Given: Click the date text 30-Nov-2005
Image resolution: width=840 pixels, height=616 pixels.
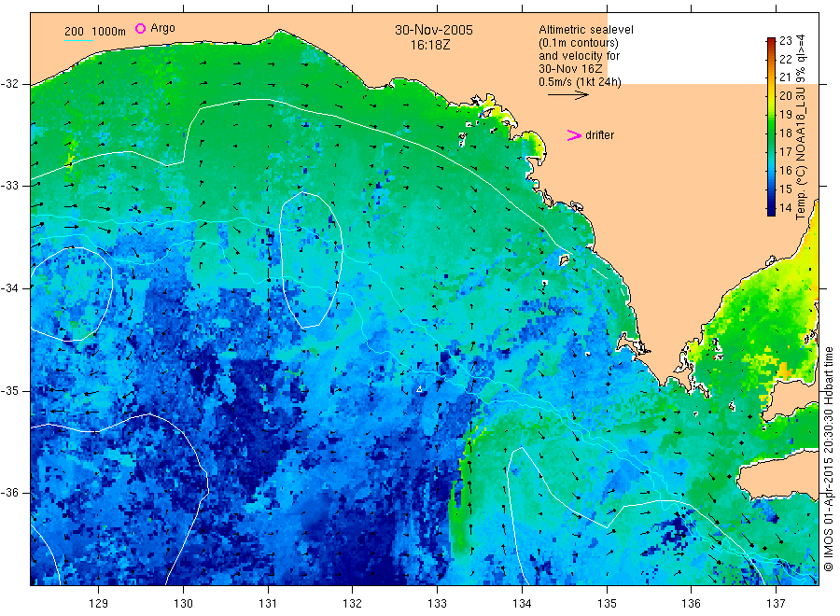Looking at the screenshot, I should 434,30.
